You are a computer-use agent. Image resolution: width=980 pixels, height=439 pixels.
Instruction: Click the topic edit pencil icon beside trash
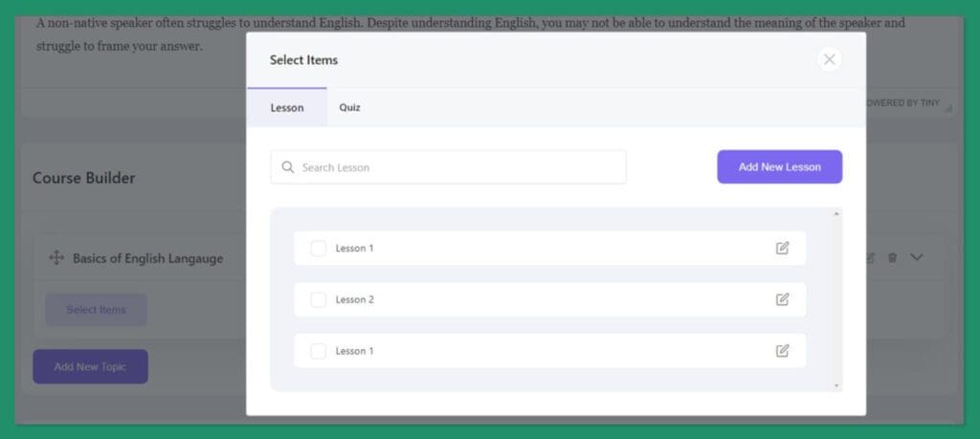tap(870, 257)
